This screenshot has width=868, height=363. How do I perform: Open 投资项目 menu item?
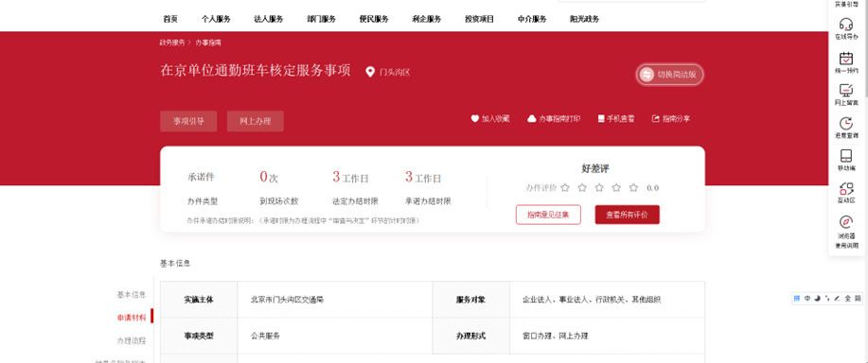pos(479,19)
